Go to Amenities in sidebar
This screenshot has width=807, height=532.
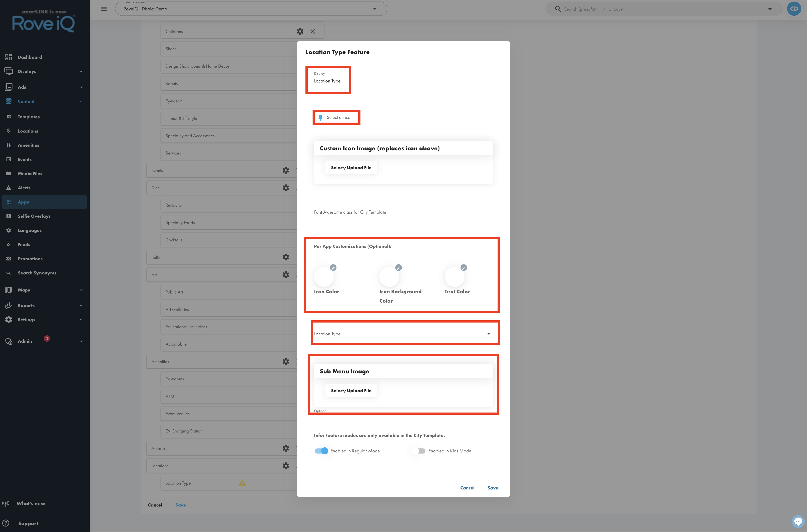[x=29, y=145]
